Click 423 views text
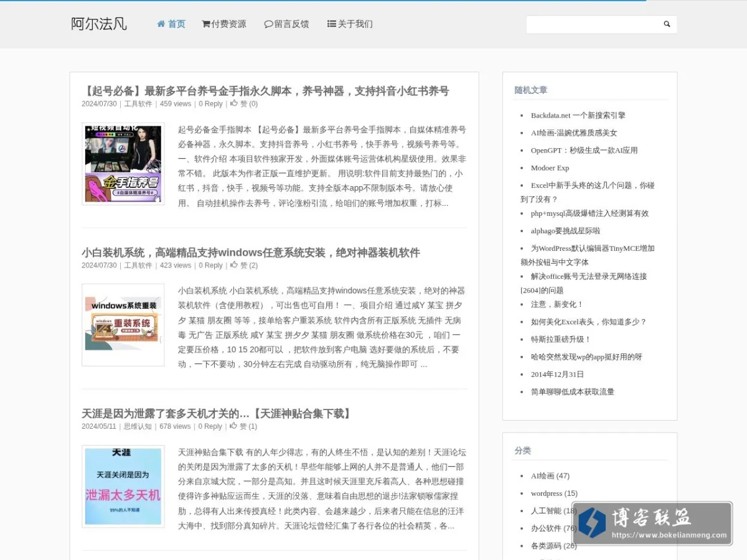Screen dimensions: 747x560 point(176,265)
